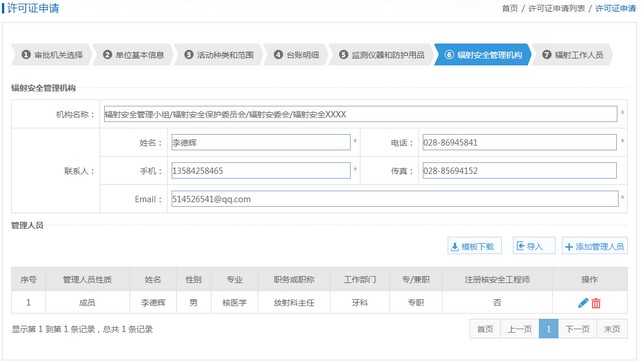Jump to 末页 in pagination
The width and height of the screenshot is (643, 364).
pyautogui.click(x=612, y=329)
